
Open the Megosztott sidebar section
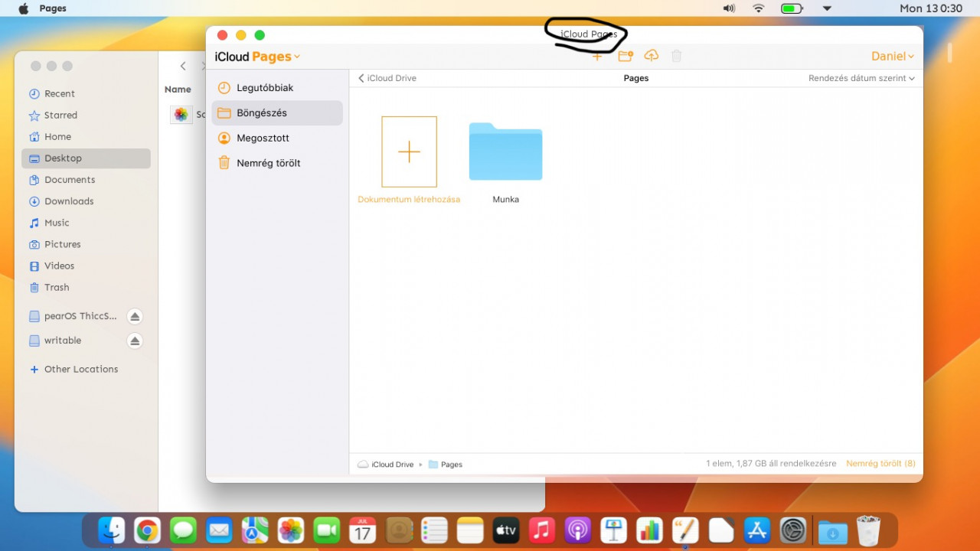(x=277, y=139)
